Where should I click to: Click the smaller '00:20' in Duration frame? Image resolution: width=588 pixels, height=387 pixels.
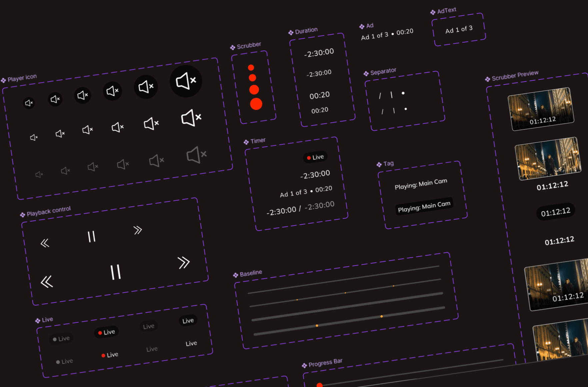(x=320, y=110)
